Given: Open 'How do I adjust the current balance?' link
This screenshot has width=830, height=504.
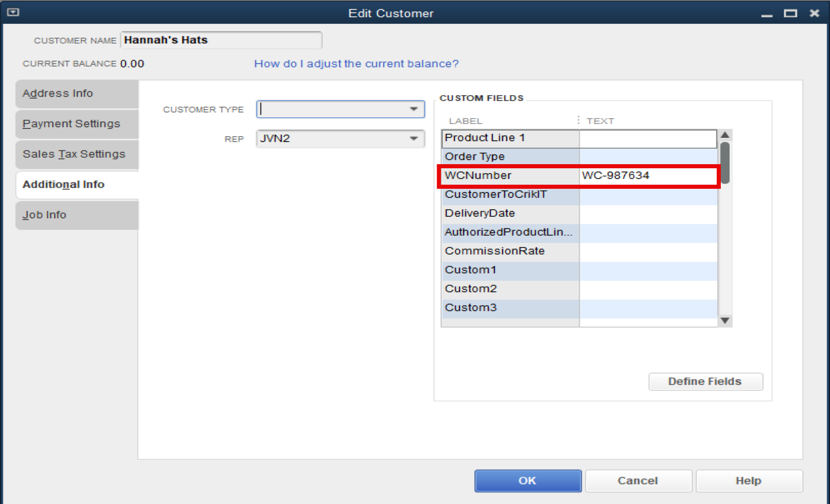Looking at the screenshot, I should pyautogui.click(x=356, y=64).
